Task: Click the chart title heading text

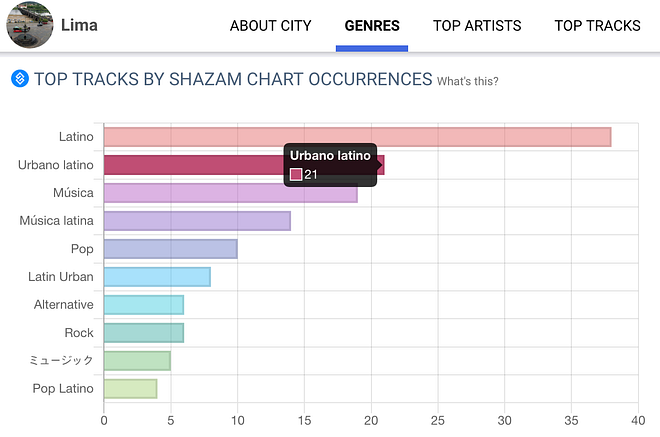Action: (x=233, y=79)
